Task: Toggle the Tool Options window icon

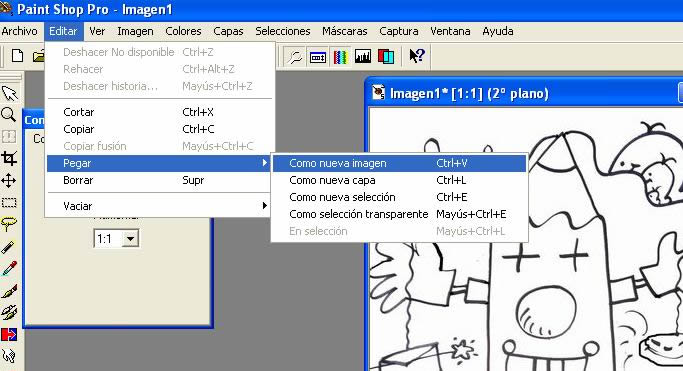Action: pyautogui.click(x=318, y=56)
